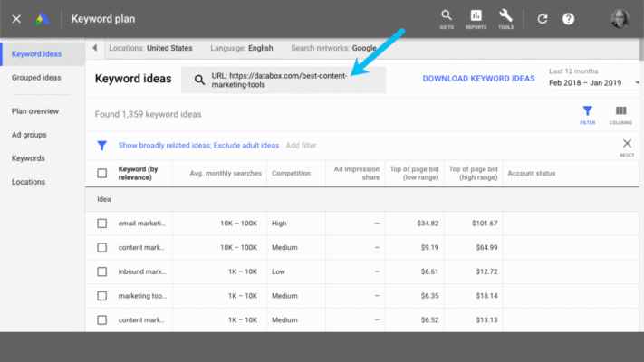Click the 'email marketi...' keyword text

pyautogui.click(x=141, y=224)
